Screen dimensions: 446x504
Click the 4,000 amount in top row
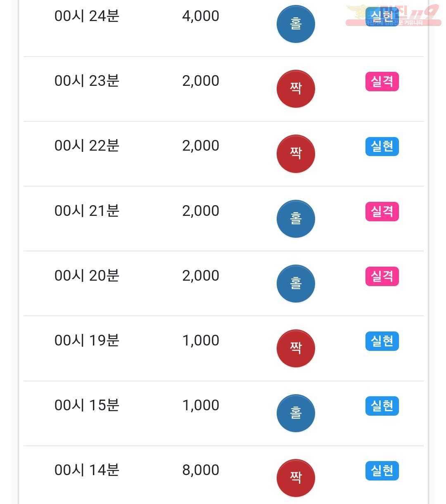pyautogui.click(x=201, y=16)
